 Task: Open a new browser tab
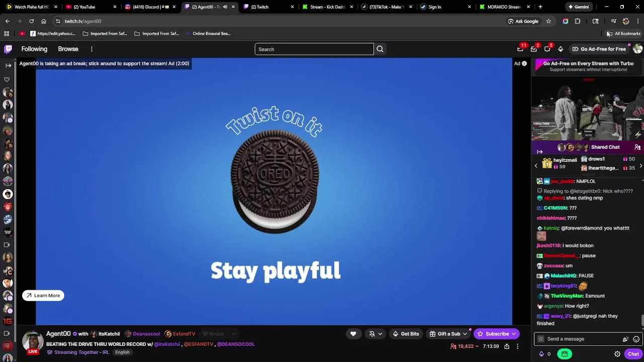540,7
